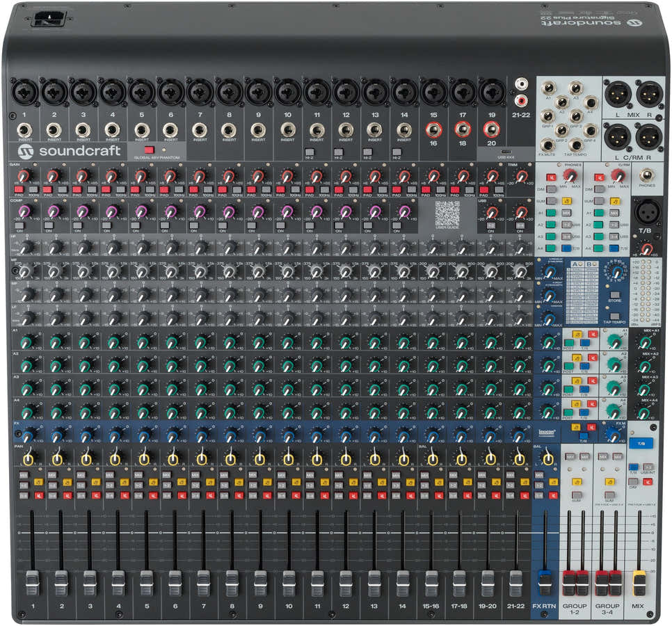
Task: Toggle the DIM button in the C/RM section
Action: (x=599, y=189)
